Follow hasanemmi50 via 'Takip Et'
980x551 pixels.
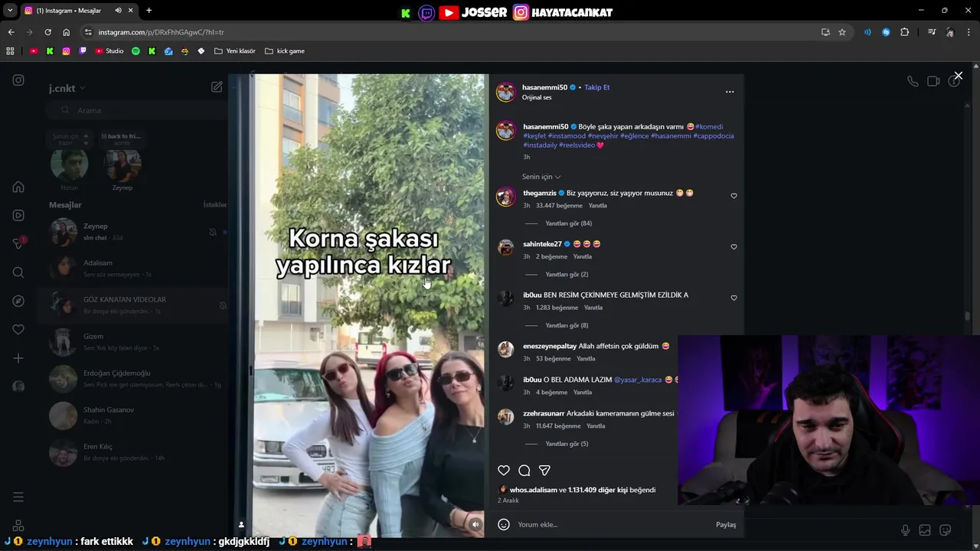597,87
